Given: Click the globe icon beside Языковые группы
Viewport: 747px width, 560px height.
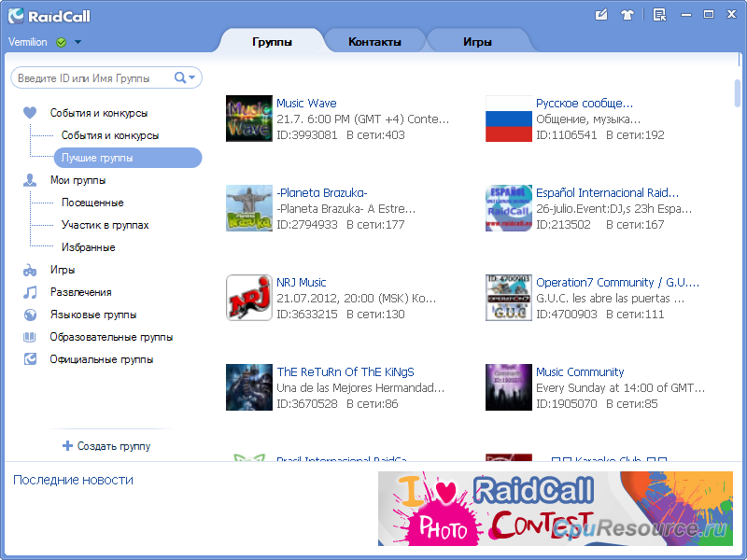Looking at the screenshot, I should 30,315.
